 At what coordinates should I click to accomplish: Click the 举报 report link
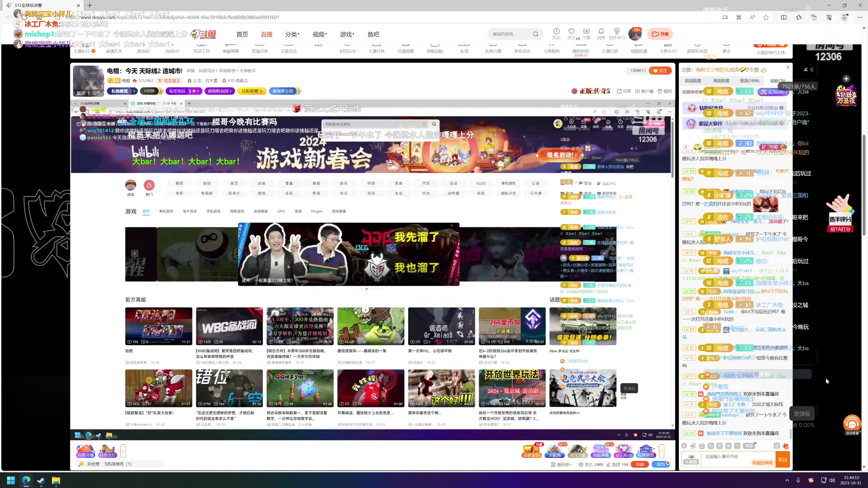191,70
